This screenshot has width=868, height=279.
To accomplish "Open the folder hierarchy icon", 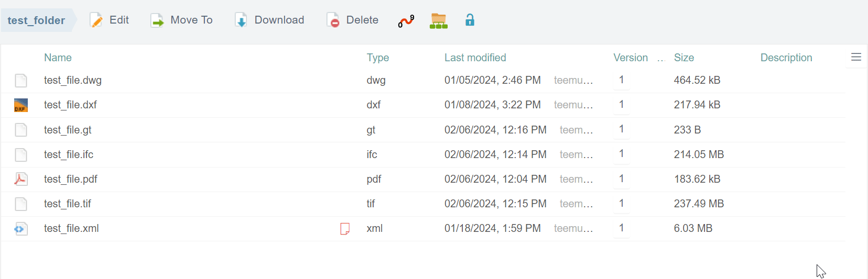I will [438, 21].
